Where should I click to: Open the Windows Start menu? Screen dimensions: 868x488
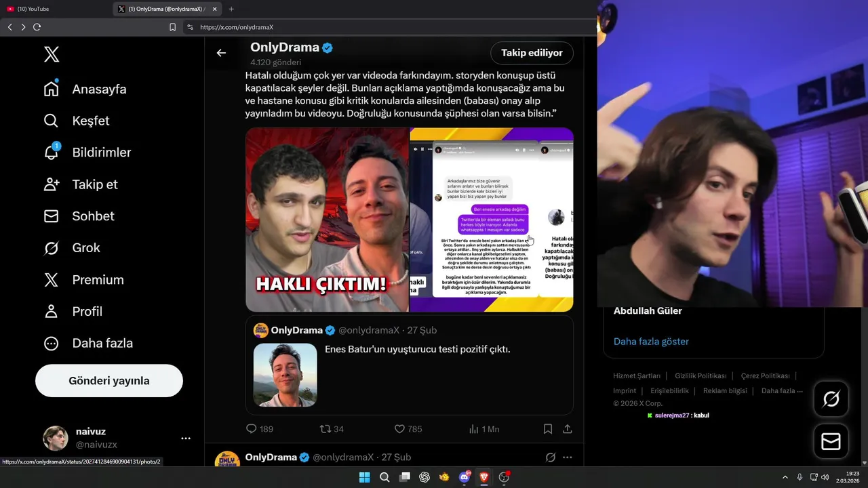point(364,477)
